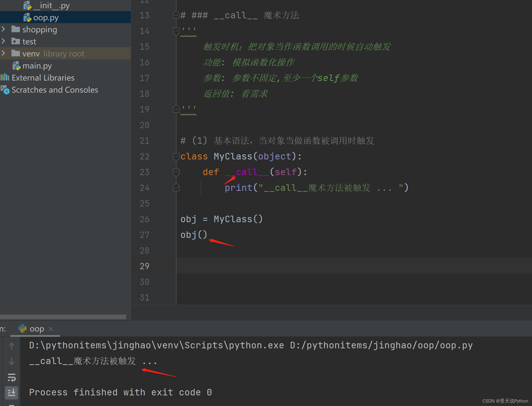Click the Python icon on the oop run tab
This screenshot has height=406, width=532.
point(22,328)
